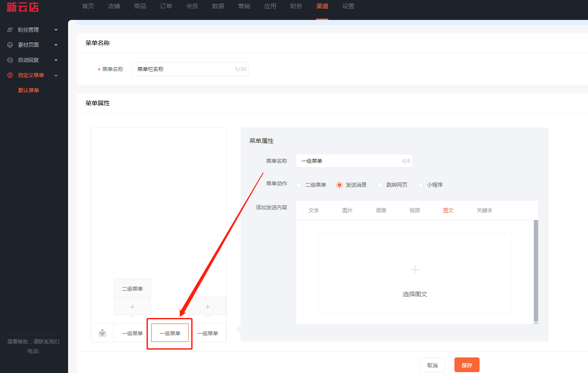Collapse the 自定义菜单 section arrow
The height and width of the screenshot is (373, 588).
tap(56, 75)
